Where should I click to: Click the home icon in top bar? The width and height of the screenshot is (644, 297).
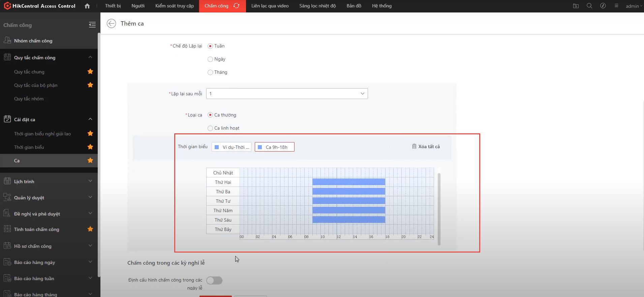[87, 6]
